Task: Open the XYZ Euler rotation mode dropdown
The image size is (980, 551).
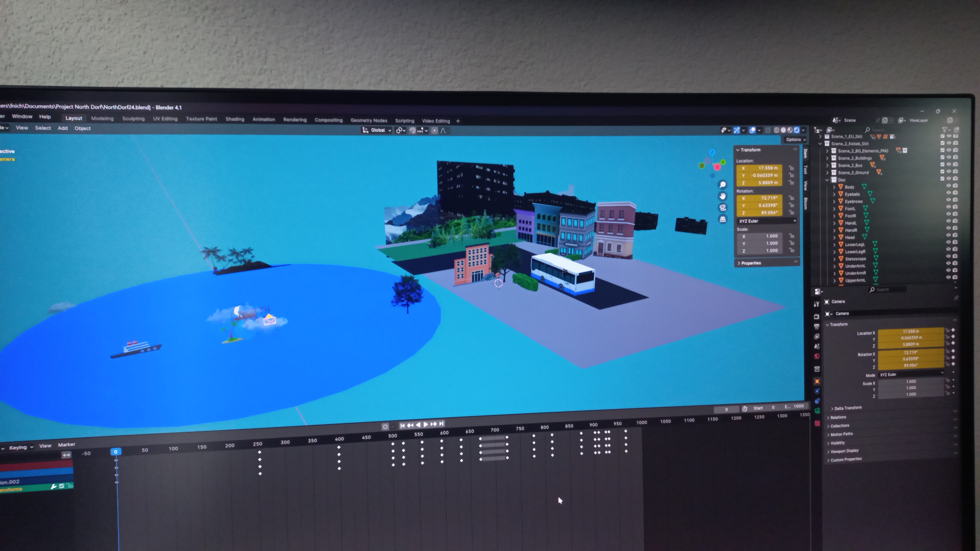Action: pos(767,221)
